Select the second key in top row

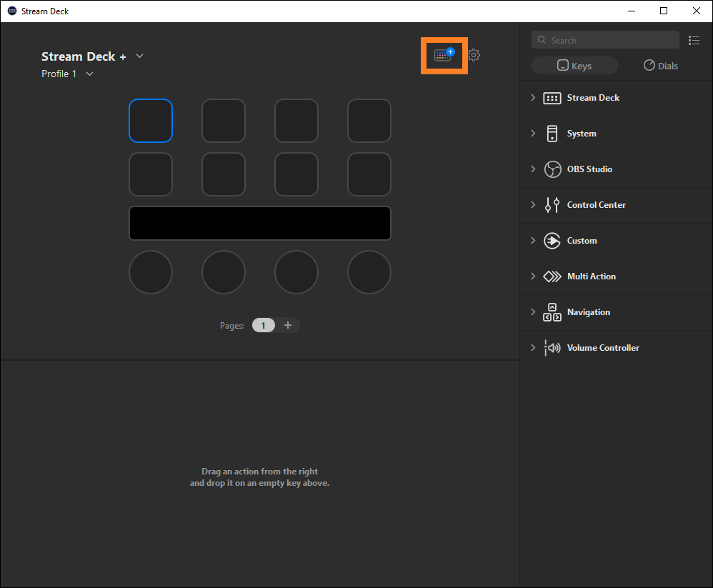click(224, 121)
